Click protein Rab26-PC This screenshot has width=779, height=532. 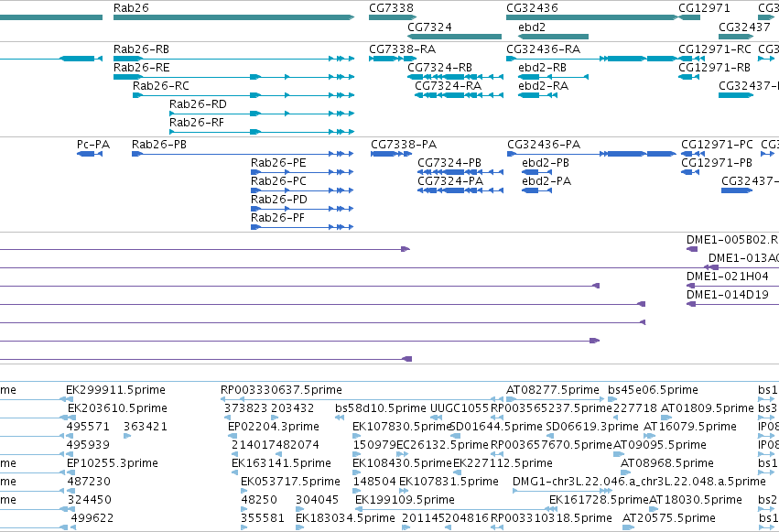click(302, 190)
